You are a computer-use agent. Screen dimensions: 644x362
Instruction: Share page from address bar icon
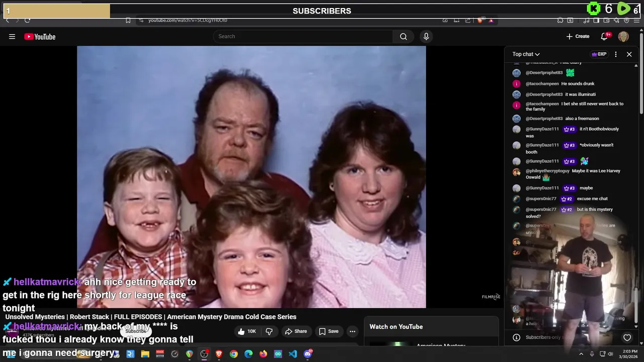468,20
